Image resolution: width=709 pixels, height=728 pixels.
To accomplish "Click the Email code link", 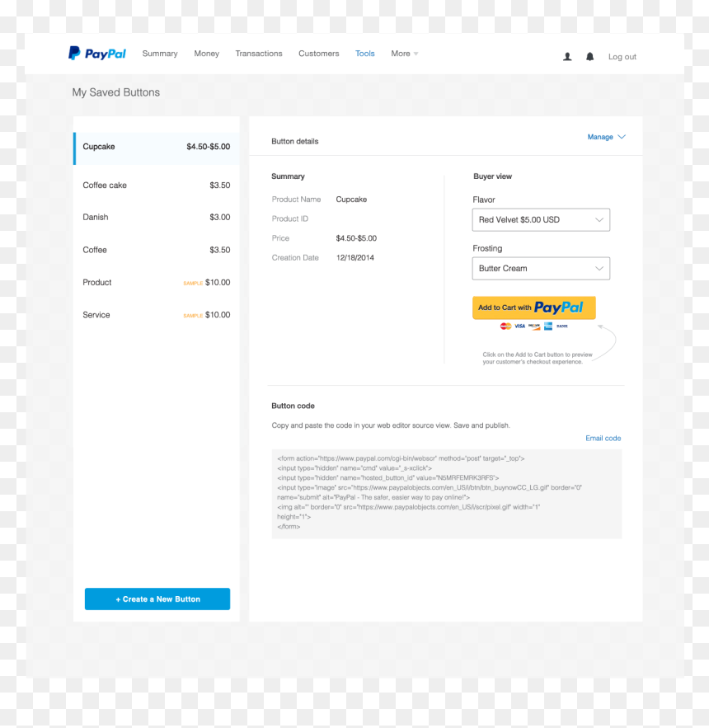I will coord(603,439).
